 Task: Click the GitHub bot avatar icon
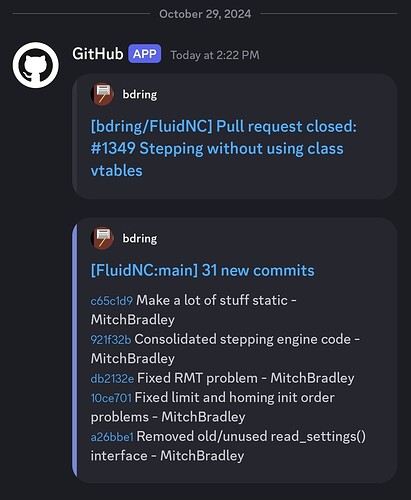click(x=36, y=65)
